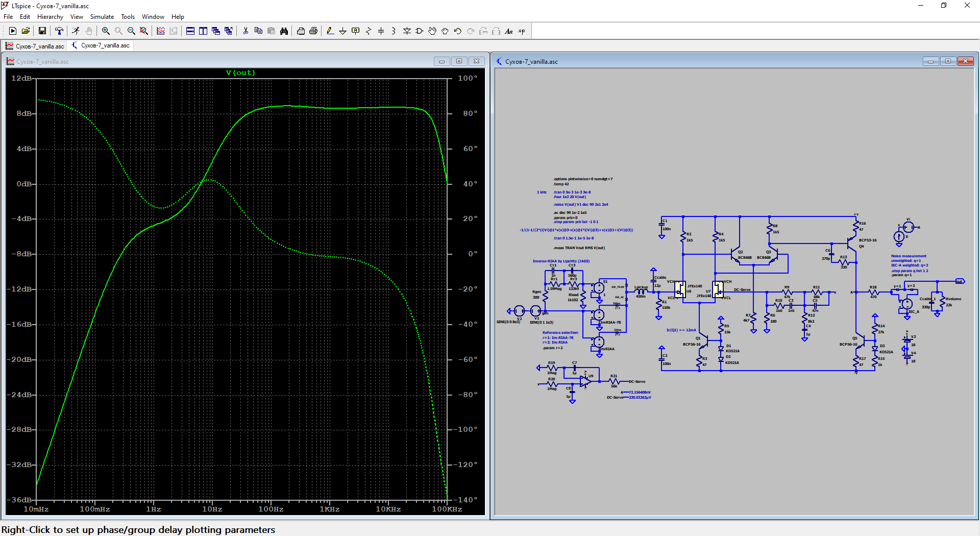This screenshot has height=536, width=980.
Task: Click the SPICE directive .op icon
Action: tap(522, 31)
